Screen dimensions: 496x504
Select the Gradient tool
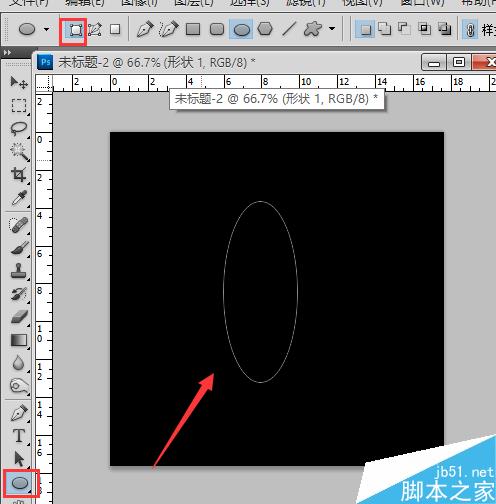[x=19, y=340]
